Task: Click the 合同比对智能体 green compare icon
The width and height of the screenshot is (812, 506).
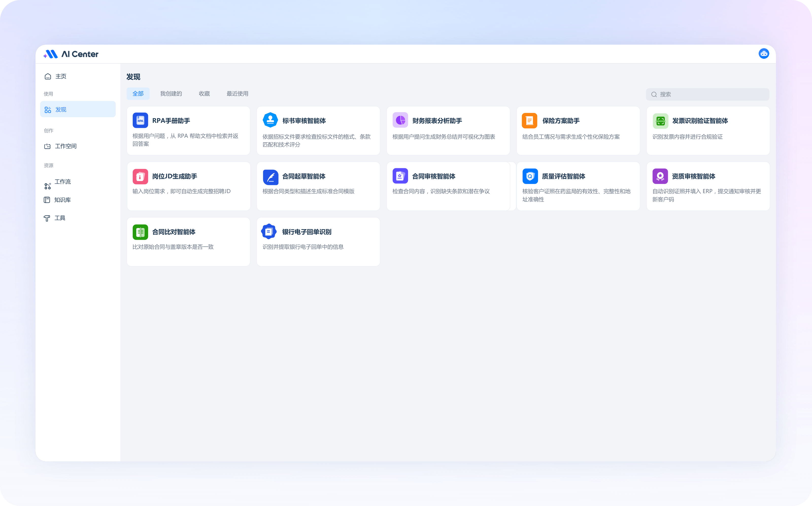Action: (x=140, y=232)
